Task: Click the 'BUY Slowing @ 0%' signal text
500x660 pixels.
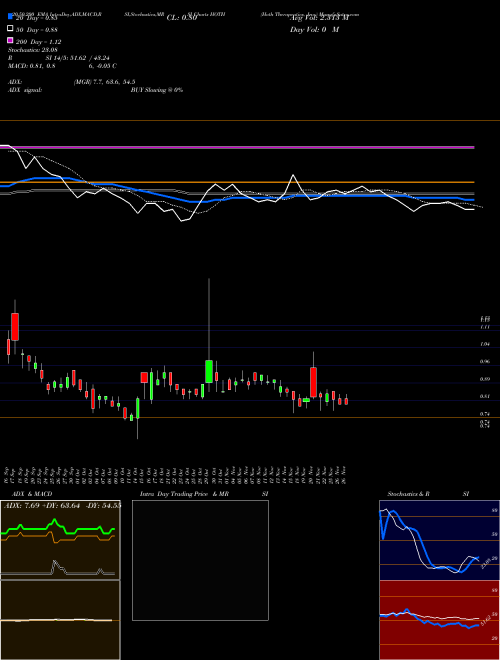Action: (x=157, y=90)
